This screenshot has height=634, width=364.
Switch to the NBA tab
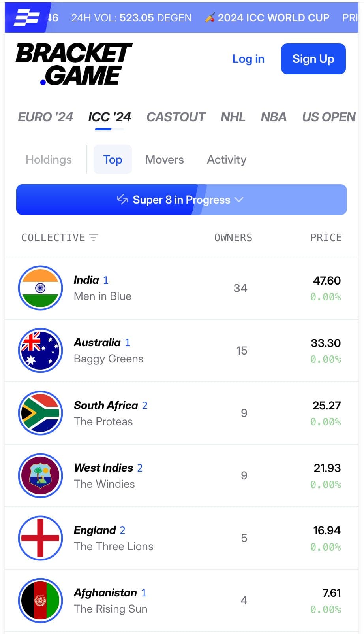point(274,117)
